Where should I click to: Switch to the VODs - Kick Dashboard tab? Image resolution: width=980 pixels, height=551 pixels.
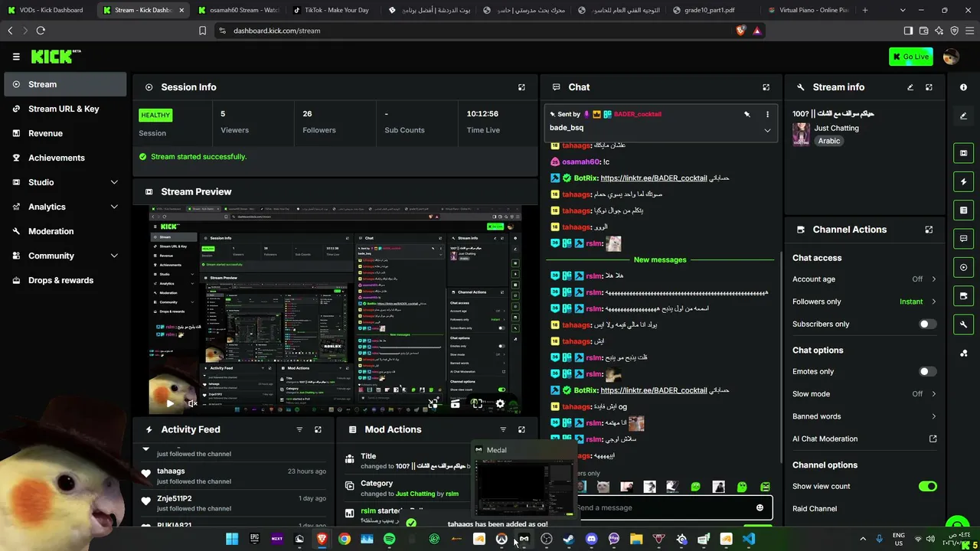tap(47, 10)
